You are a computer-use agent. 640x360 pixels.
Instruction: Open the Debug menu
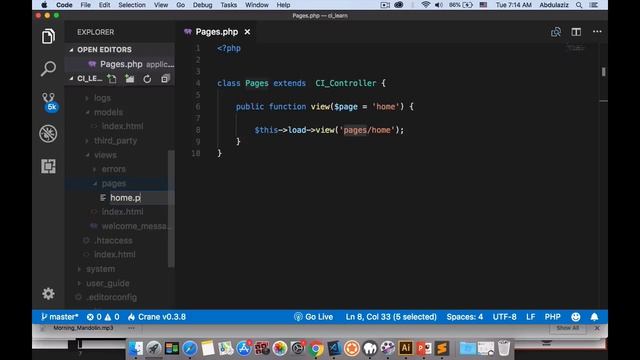[202, 5]
